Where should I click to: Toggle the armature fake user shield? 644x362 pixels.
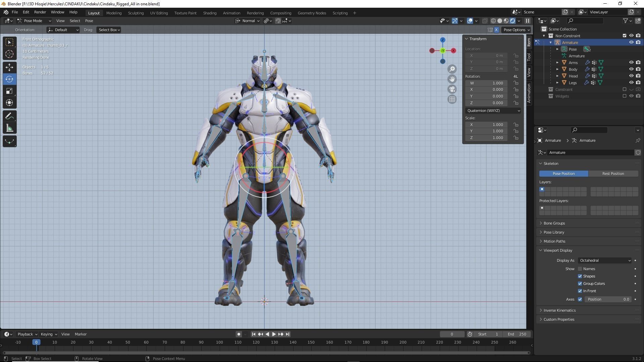638,153
